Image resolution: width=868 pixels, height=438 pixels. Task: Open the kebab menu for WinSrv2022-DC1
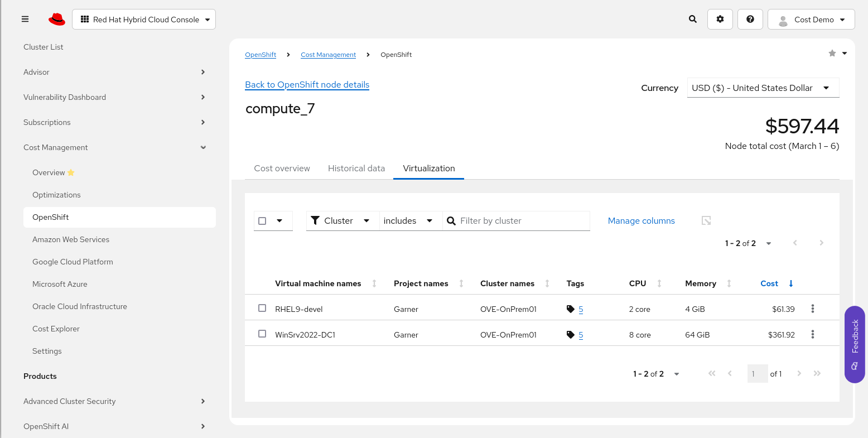(x=813, y=334)
